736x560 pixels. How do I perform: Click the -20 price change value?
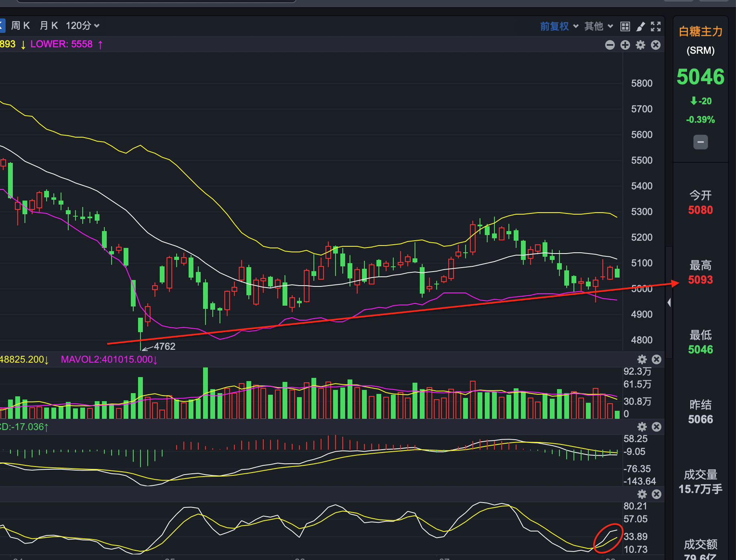[x=701, y=101]
